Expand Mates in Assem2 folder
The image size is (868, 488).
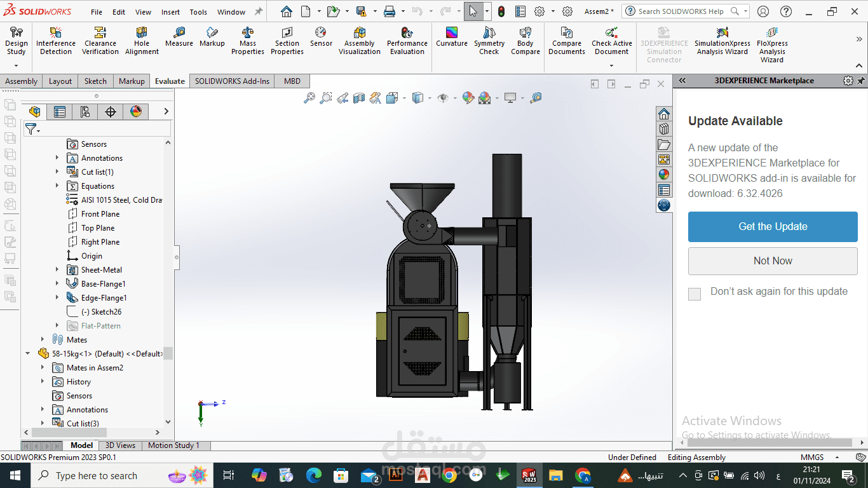pyautogui.click(x=43, y=367)
